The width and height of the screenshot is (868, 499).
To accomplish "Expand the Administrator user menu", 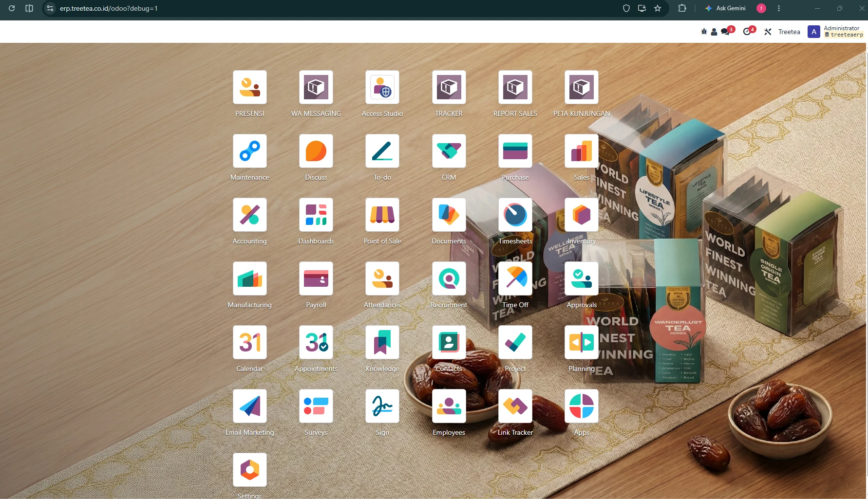I will (x=836, y=32).
